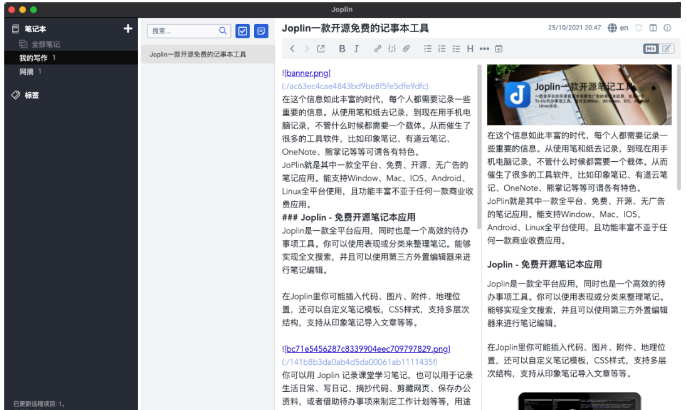Set alarm using bell icon
Screen dimensions: 686x410
click(639, 28)
